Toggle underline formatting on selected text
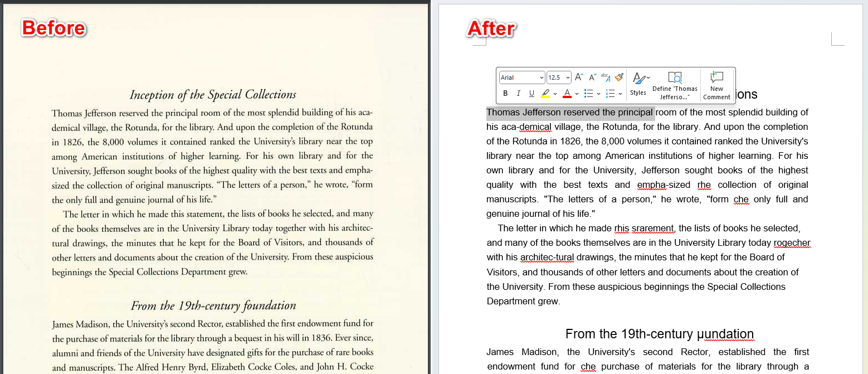 click(x=531, y=93)
